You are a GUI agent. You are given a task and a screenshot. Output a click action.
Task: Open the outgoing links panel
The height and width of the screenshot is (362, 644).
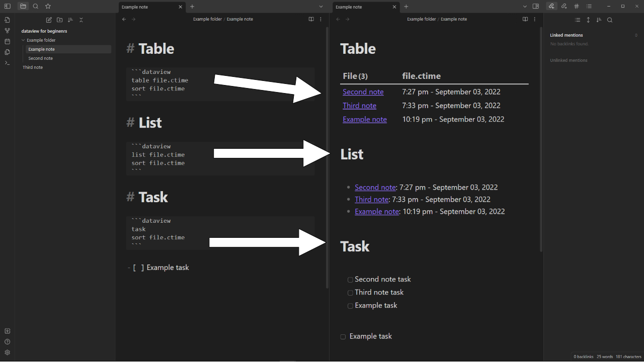click(564, 7)
